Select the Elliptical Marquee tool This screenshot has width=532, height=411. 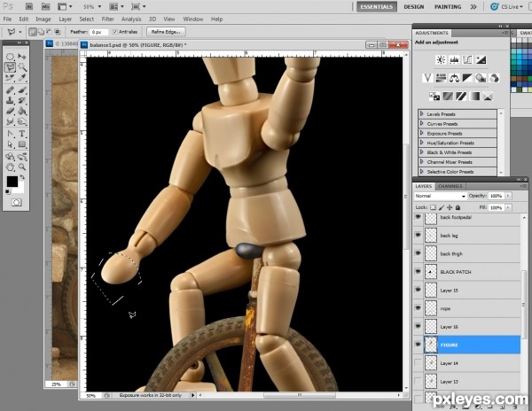[10, 56]
